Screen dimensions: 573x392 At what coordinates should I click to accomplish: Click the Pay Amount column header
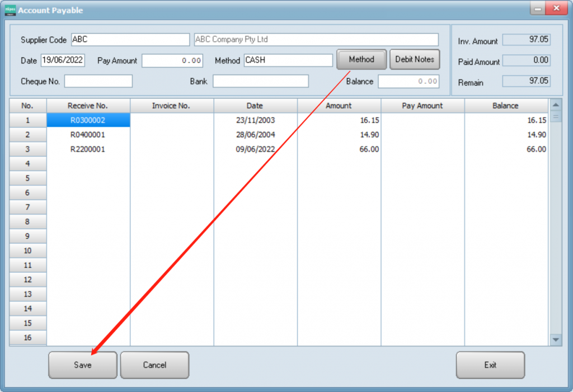(x=422, y=106)
